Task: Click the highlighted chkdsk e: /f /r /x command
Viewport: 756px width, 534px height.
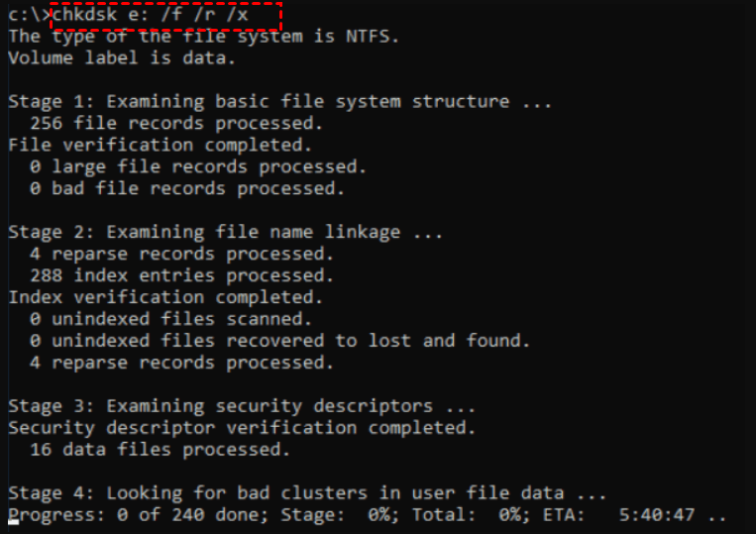Action: point(164,15)
